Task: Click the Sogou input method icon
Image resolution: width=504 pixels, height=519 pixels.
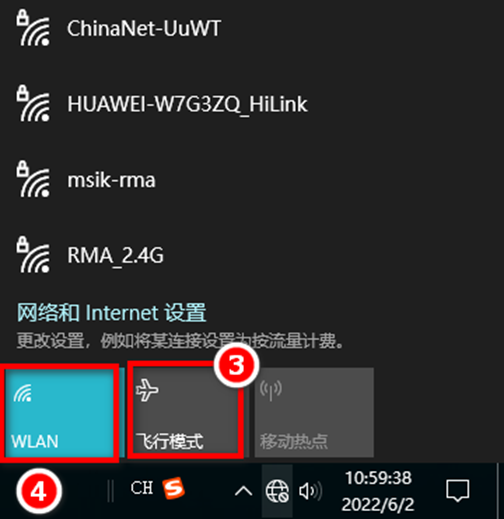Action: [174, 488]
